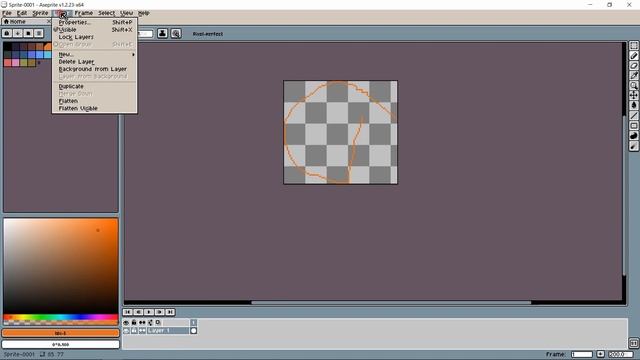Choose Delete Layer in Layer menu
This screenshot has height=360, width=640.
[x=94, y=62]
